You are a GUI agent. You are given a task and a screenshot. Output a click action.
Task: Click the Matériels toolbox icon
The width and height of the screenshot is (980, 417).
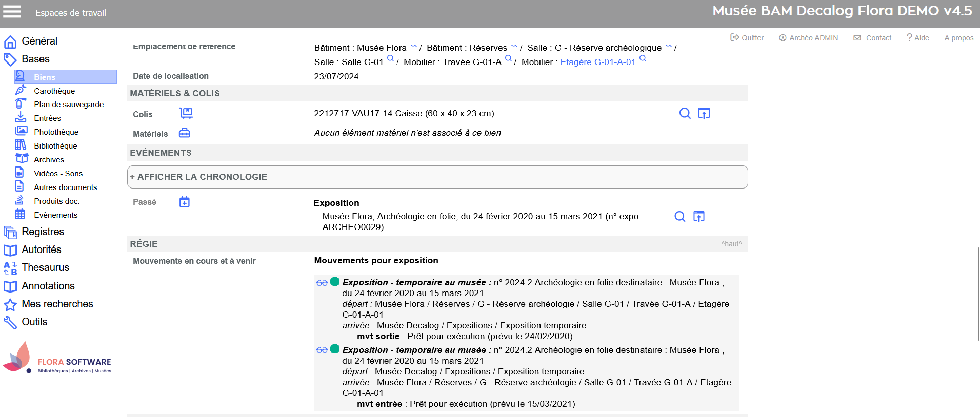pos(185,133)
